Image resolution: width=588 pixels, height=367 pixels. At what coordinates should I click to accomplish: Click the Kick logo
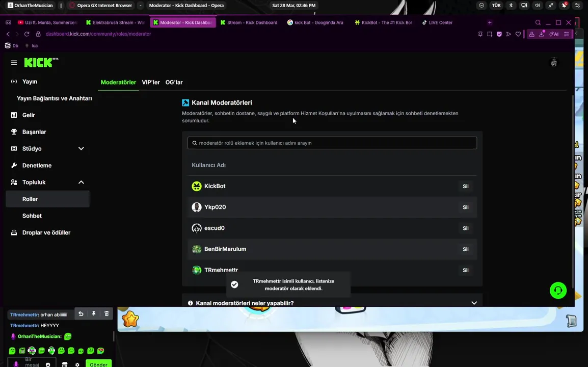[41, 62]
